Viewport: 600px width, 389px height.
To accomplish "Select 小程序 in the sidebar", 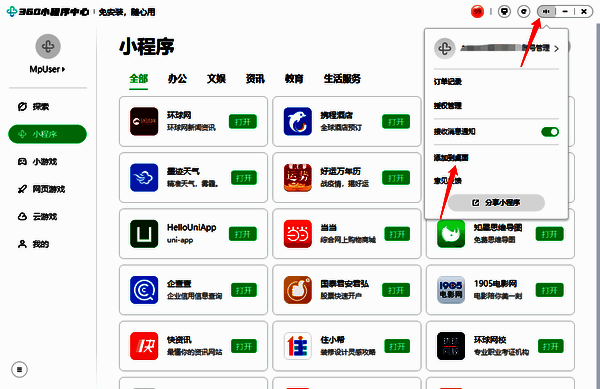I will point(47,134).
